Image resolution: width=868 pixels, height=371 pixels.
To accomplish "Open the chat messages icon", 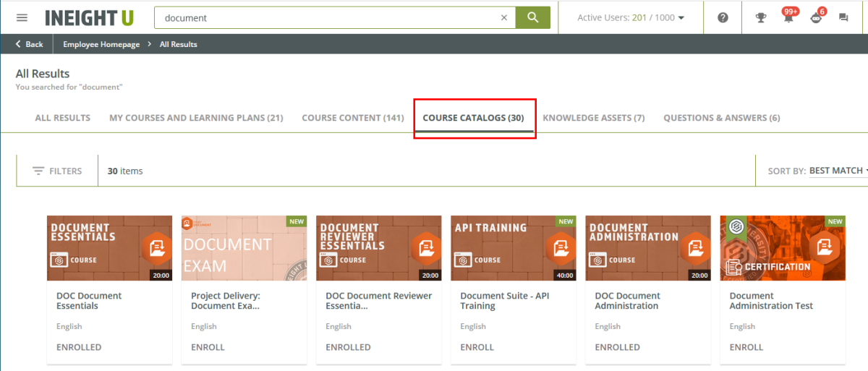I will coord(843,18).
